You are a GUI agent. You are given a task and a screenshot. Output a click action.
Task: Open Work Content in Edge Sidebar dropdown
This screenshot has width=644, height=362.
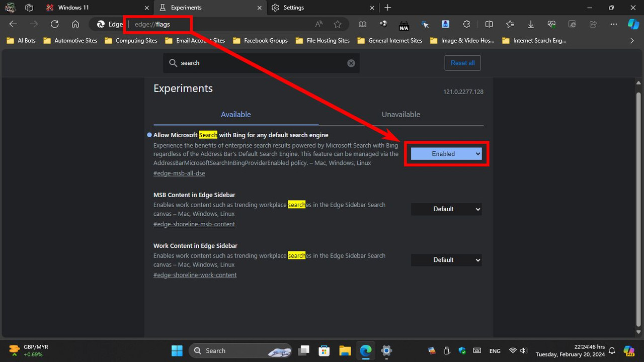click(446, 259)
